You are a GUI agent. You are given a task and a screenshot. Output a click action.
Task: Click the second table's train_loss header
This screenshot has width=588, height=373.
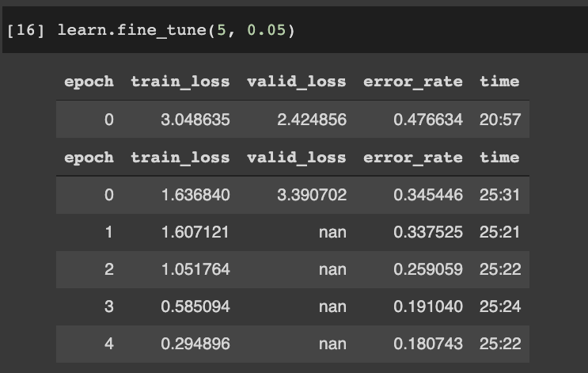pos(180,158)
